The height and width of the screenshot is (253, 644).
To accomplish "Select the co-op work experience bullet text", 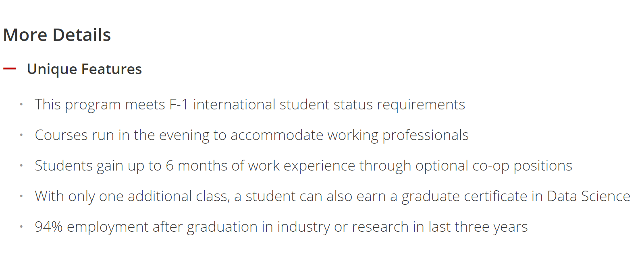I will [303, 166].
